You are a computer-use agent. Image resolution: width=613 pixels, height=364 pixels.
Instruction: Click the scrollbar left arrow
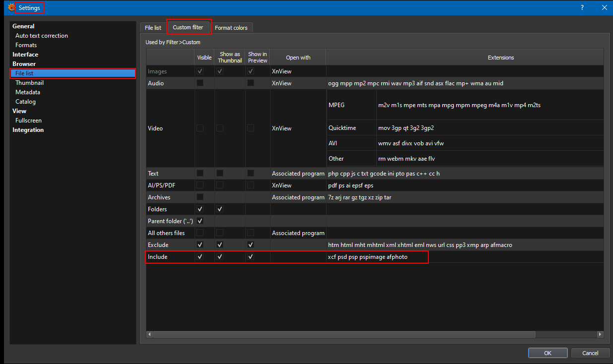click(x=150, y=334)
